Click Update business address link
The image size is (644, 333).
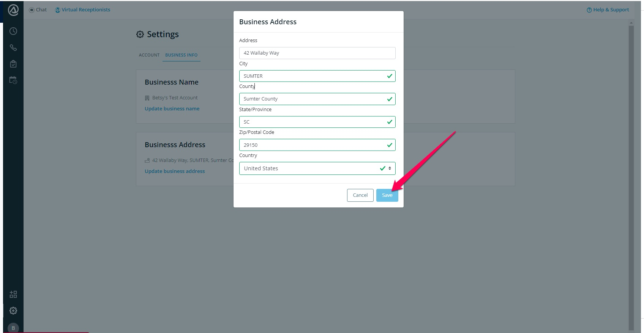pos(175,171)
